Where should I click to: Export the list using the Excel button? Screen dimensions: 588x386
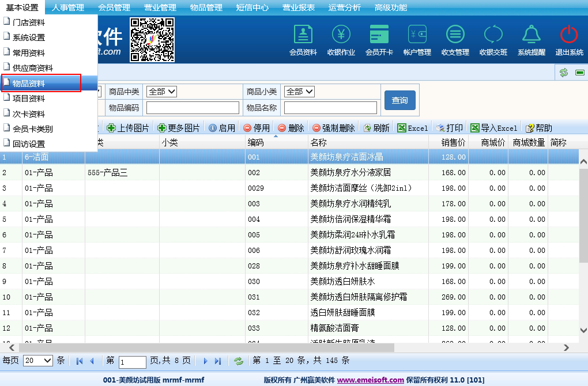413,128
